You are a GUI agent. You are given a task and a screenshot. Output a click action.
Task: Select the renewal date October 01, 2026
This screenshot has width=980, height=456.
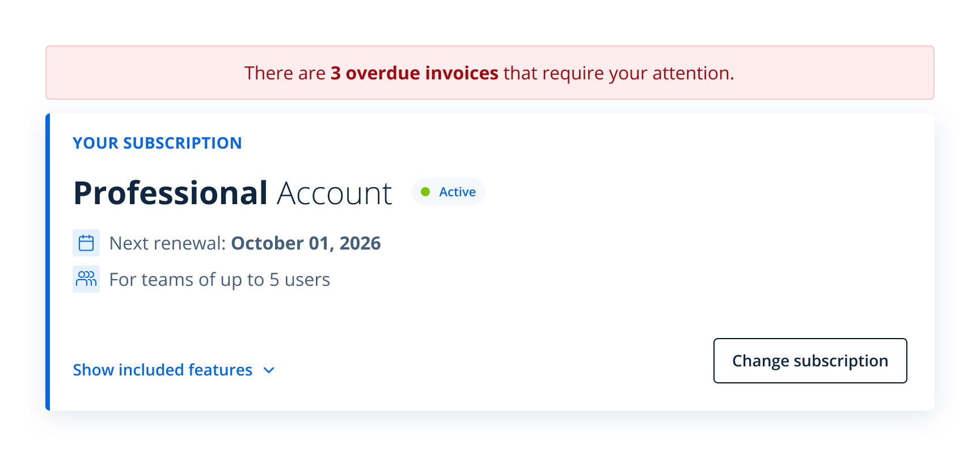pos(306,243)
